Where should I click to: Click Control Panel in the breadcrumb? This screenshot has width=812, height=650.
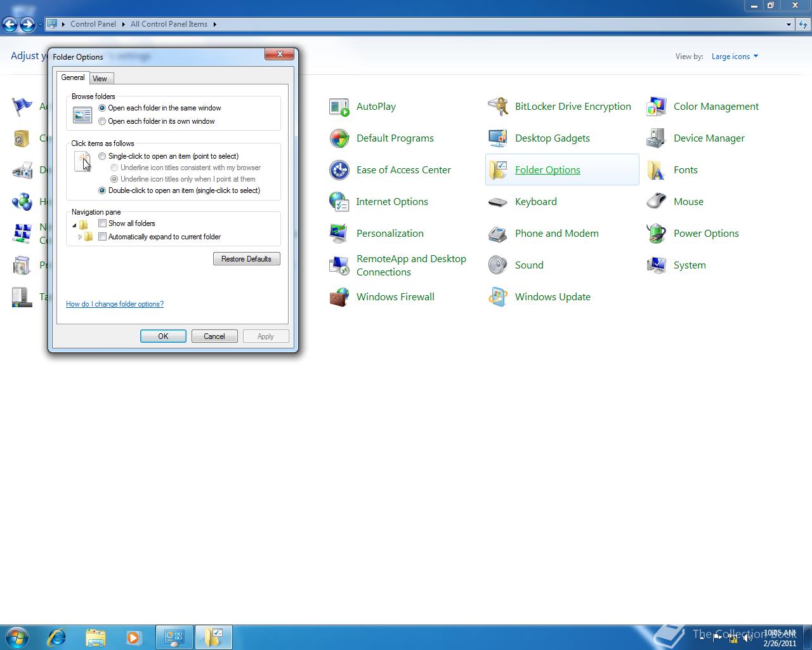[93, 24]
